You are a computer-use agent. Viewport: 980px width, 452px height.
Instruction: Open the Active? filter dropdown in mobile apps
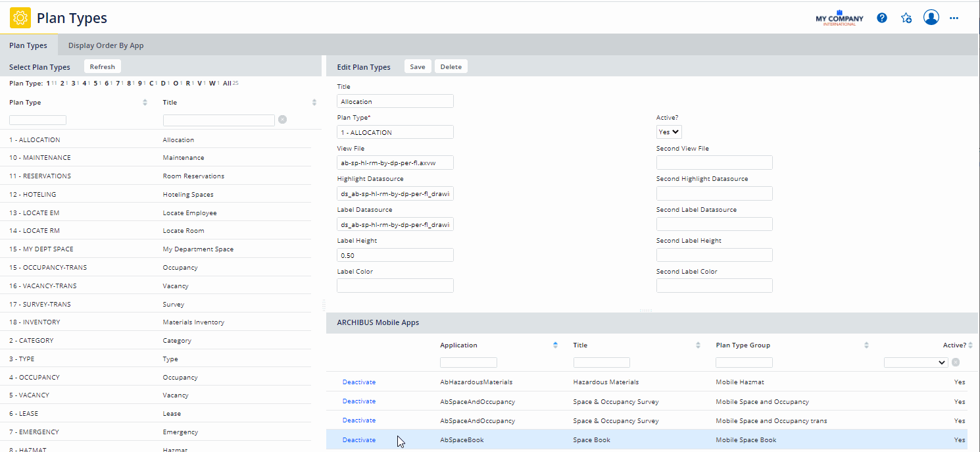point(916,362)
